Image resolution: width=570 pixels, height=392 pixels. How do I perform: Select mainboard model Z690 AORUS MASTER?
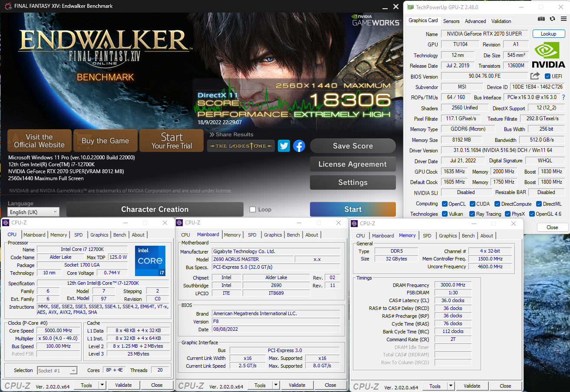click(x=252, y=259)
